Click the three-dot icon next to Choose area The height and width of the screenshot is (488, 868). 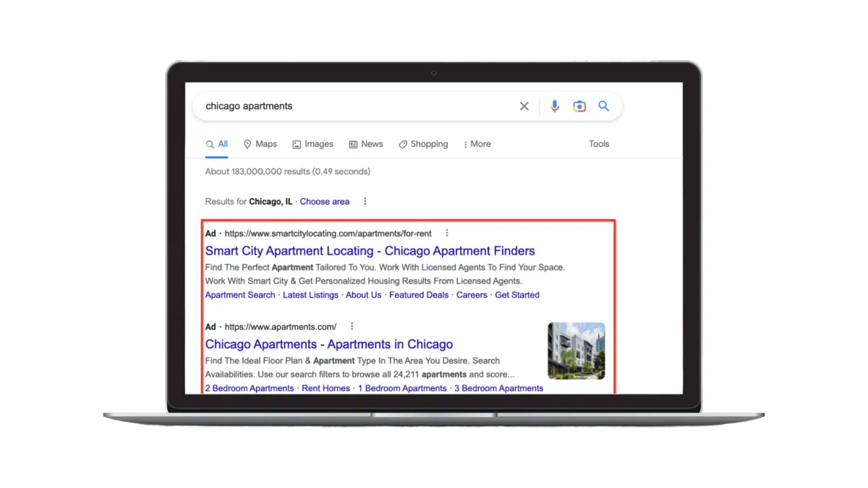point(365,201)
